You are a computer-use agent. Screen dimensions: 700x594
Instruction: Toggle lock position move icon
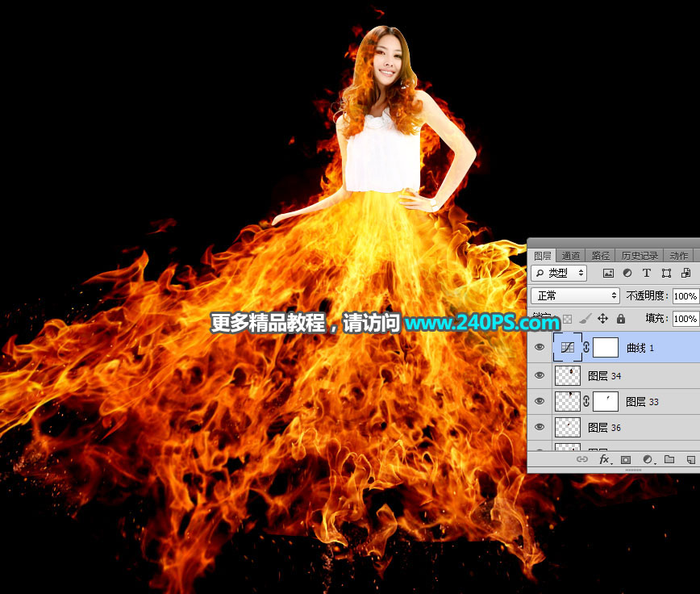tap(602, 319)
